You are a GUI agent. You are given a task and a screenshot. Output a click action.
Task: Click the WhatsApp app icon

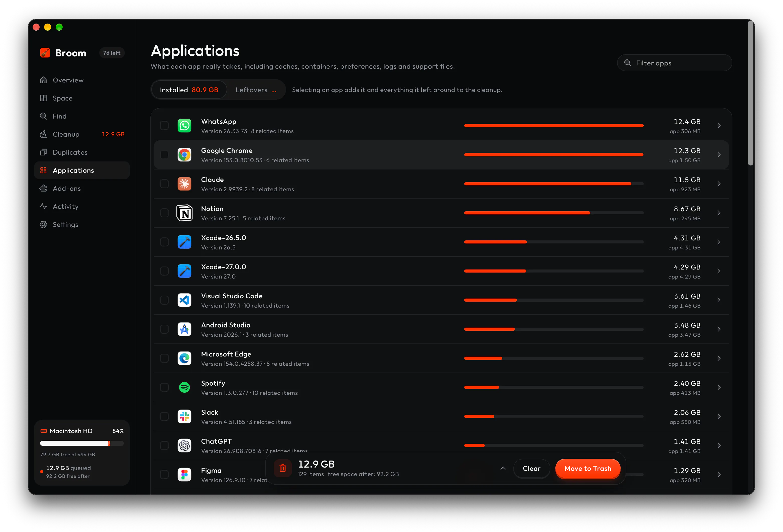[184, 126]
